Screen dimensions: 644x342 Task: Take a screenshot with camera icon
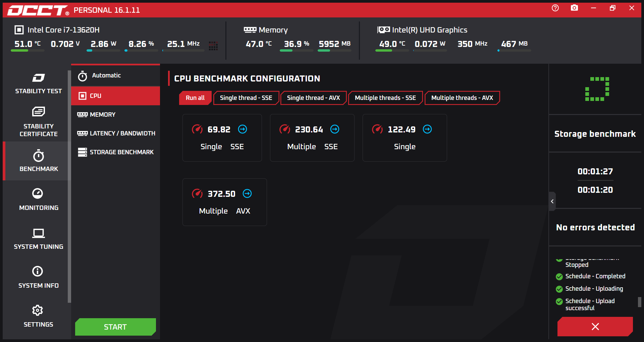click(x=574, y=8)
